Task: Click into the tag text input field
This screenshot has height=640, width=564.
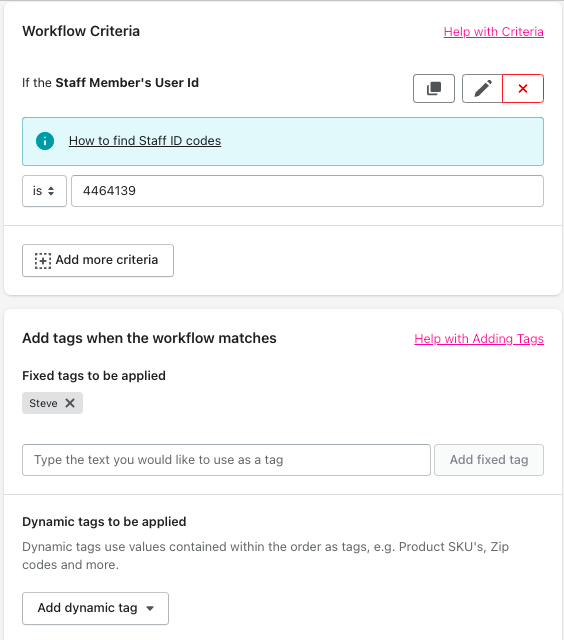Action: click(226, 460)
